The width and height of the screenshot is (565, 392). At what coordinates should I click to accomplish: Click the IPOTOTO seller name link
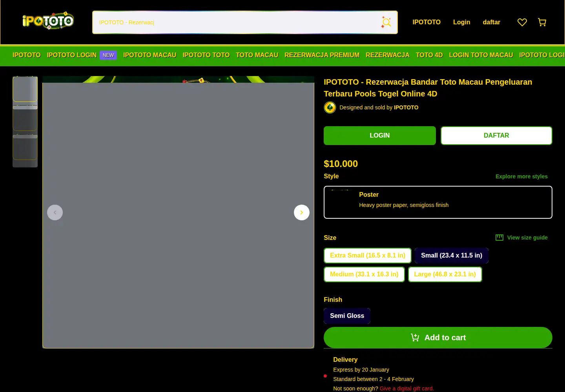click(406, 107)
